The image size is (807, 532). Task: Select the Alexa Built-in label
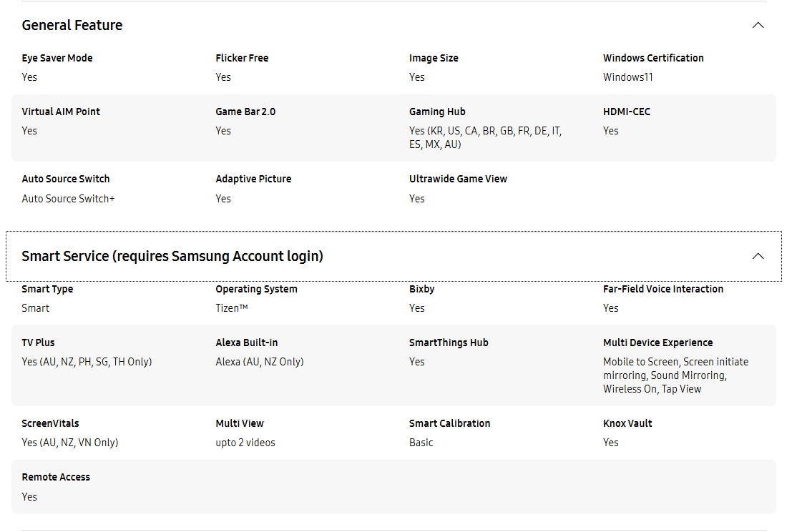point(247,343)
